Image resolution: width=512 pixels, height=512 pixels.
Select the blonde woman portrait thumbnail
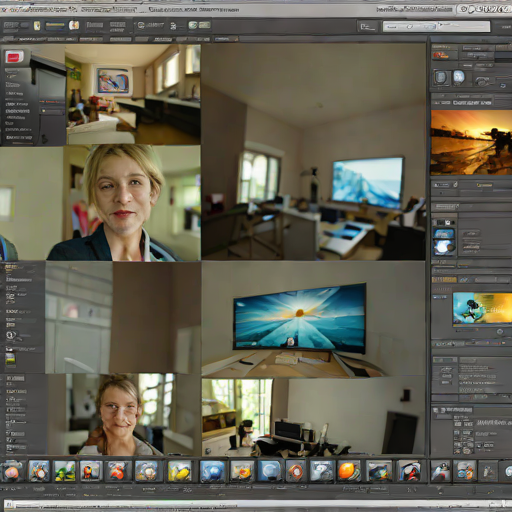pyautogui.click(x=100, y=203)
